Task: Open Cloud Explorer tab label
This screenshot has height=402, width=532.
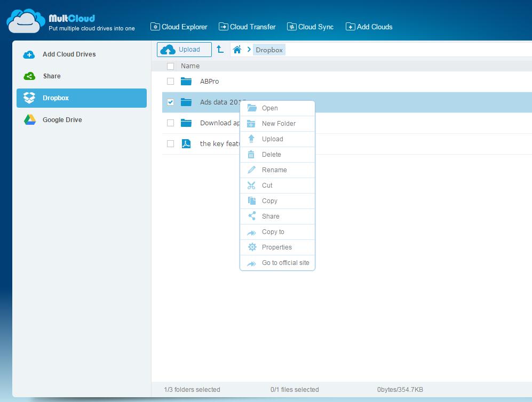Action: coord(184,27)
